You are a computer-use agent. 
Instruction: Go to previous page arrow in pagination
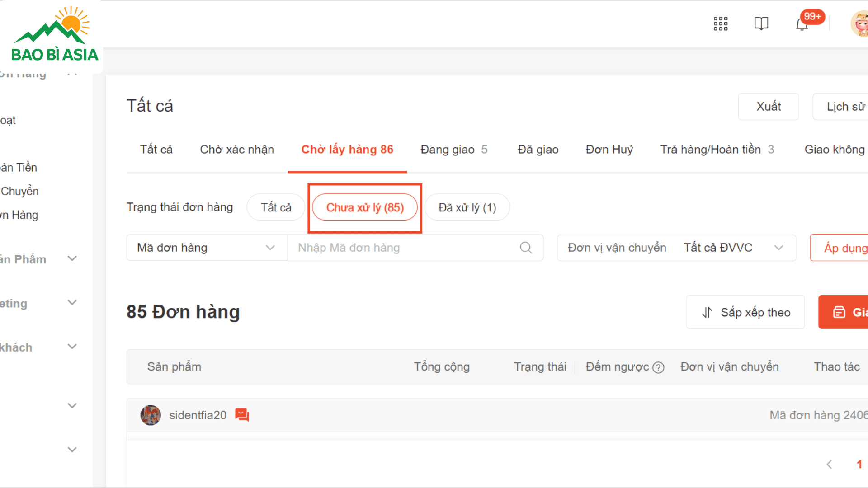829,464
